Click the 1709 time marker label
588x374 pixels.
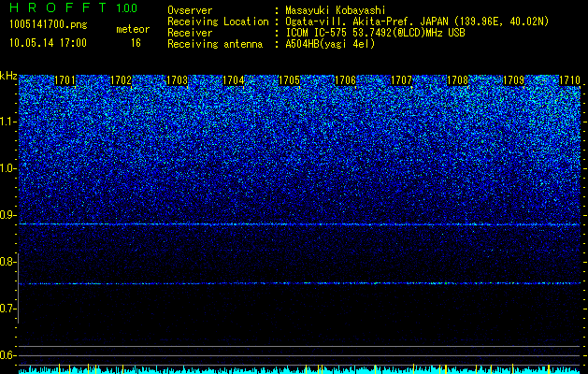point(513,80)
